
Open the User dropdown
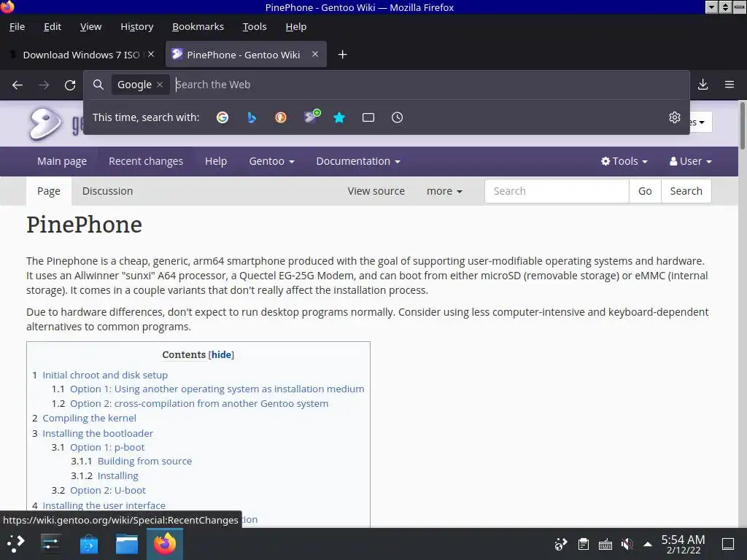pyautogui.click(x=690, y=161)
